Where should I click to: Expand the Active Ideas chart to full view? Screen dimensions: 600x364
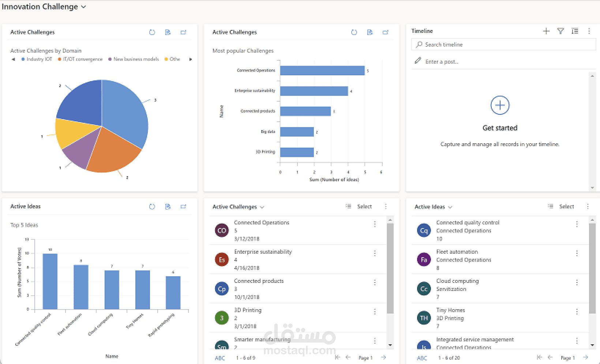(183, 206)
